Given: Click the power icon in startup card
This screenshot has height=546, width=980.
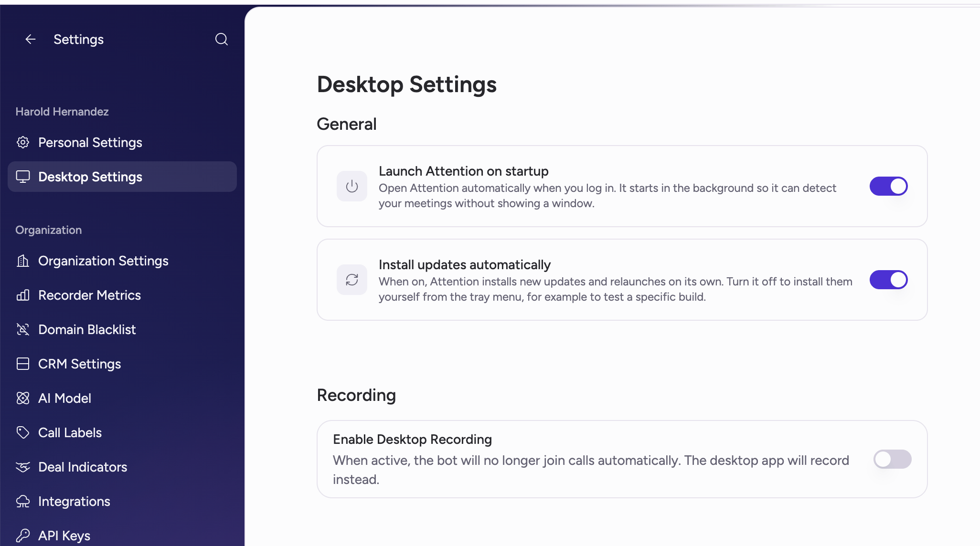Looking at the screenshot, I should click(x=352, y=186).
